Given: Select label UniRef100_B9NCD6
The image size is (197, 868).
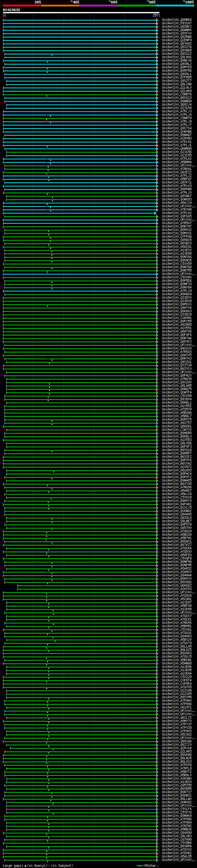Looking at the screenshot, I should click(176, 60).
